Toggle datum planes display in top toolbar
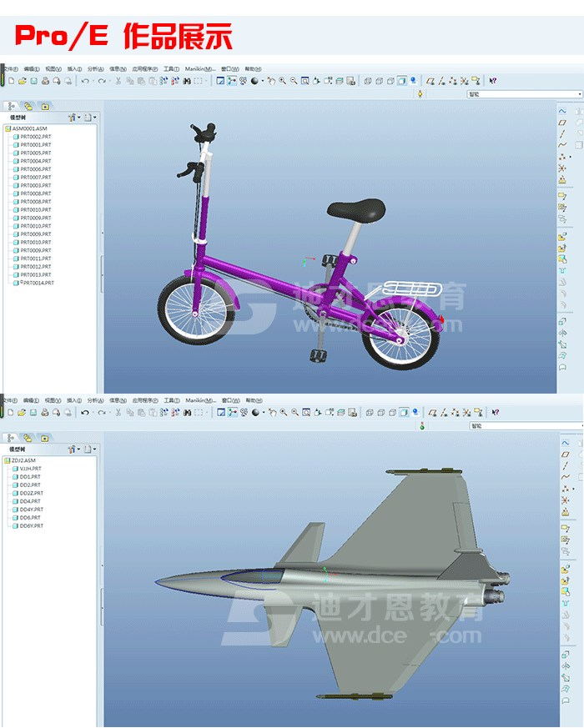 430,81
